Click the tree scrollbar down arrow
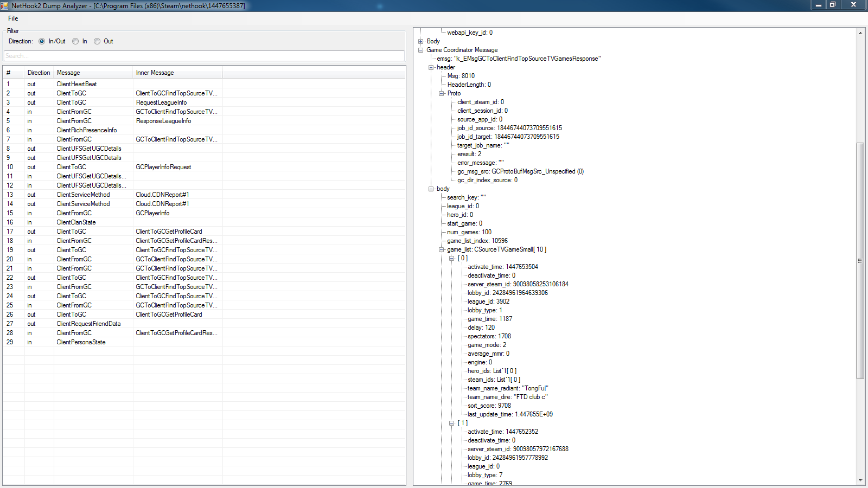The height and width of the screenshot is (488, 868). point(860,480)
